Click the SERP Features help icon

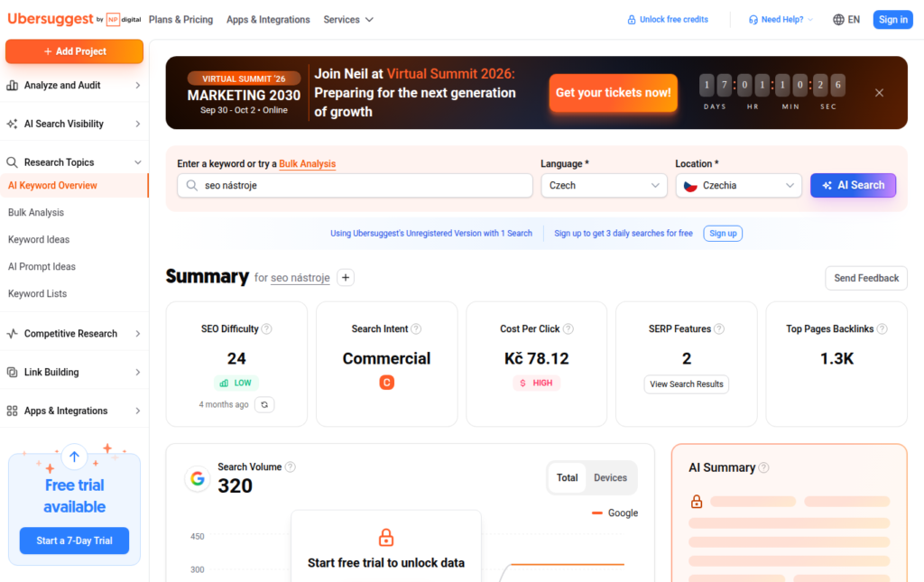coord(719,328)
